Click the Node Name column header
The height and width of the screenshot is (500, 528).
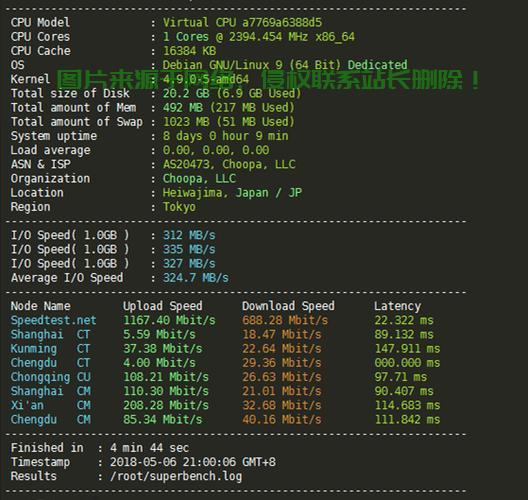coord(40,306)
